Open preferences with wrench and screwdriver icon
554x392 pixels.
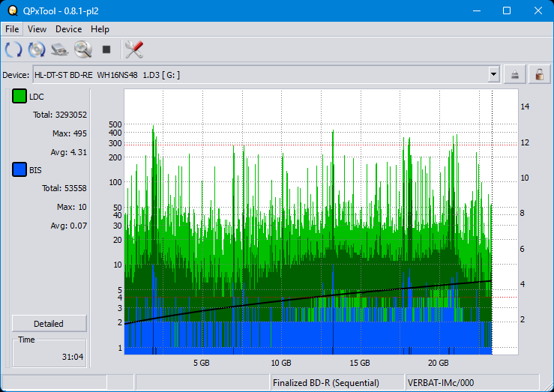pos(134,50)
